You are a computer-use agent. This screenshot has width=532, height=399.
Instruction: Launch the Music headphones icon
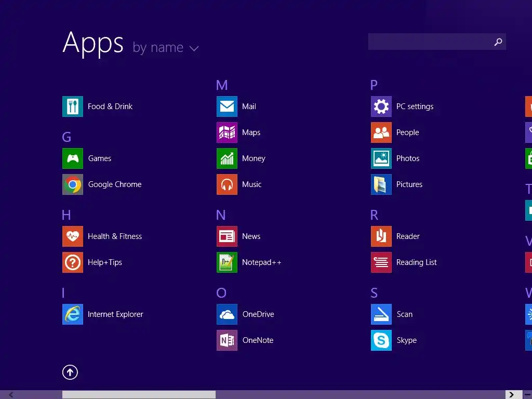227,184
